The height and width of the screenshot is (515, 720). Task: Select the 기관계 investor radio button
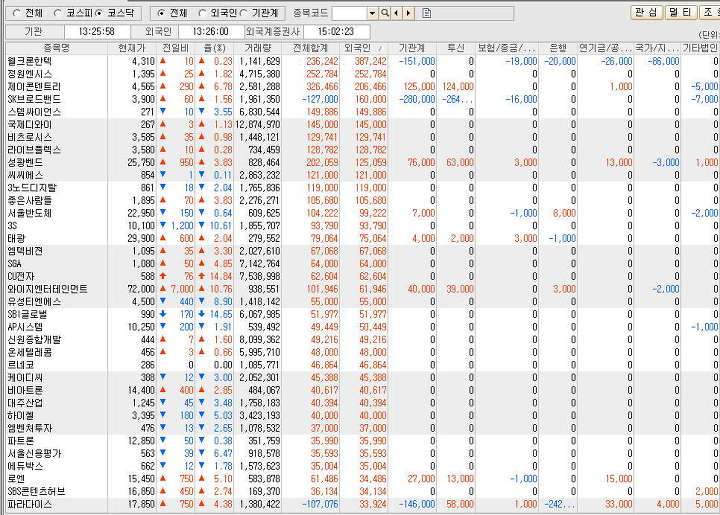coord(243,13)
